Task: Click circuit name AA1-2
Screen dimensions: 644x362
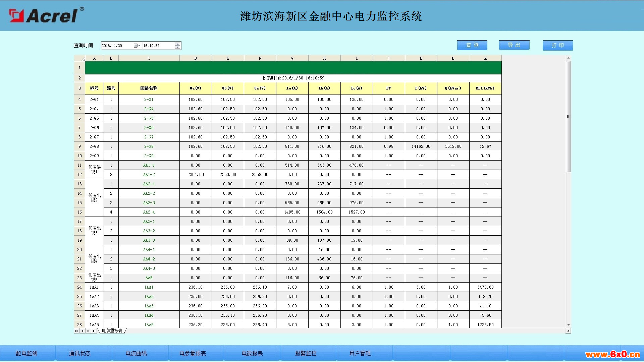Action: coord(149,175)
